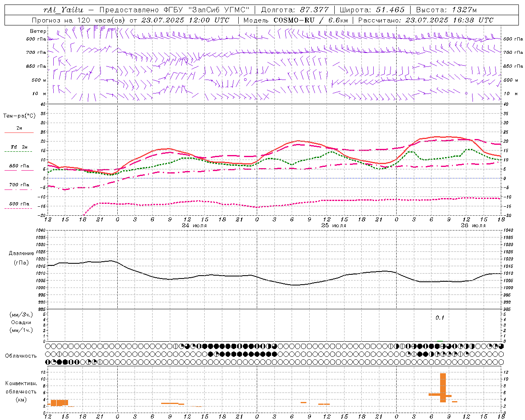Image resolution: width=525 pixels, height=420 pixels.
Task: Select the text Предоставлено ФГБУ "ЗапСиб УГМС"
Action: (174, 10)
